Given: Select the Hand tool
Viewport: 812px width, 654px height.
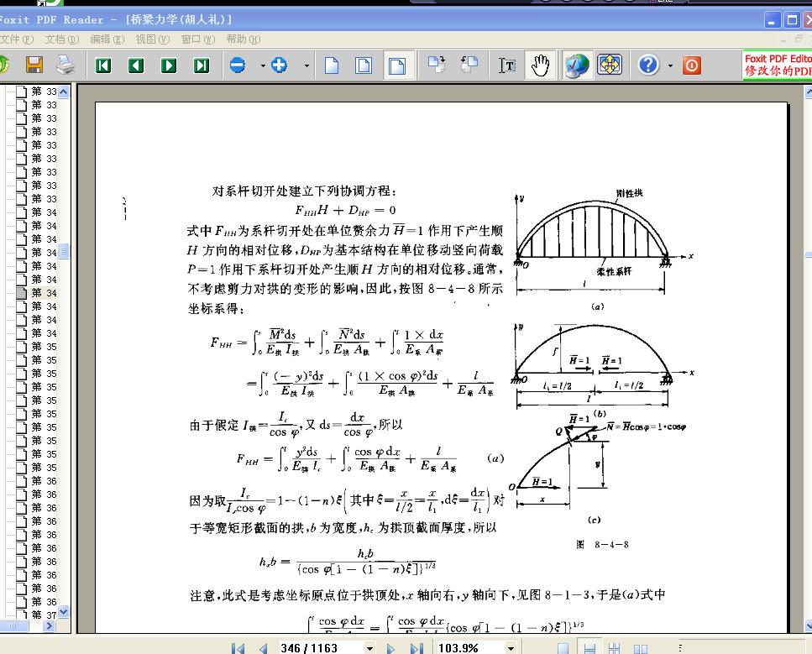Looking at the screenshot, I should [x=540, y=65].
